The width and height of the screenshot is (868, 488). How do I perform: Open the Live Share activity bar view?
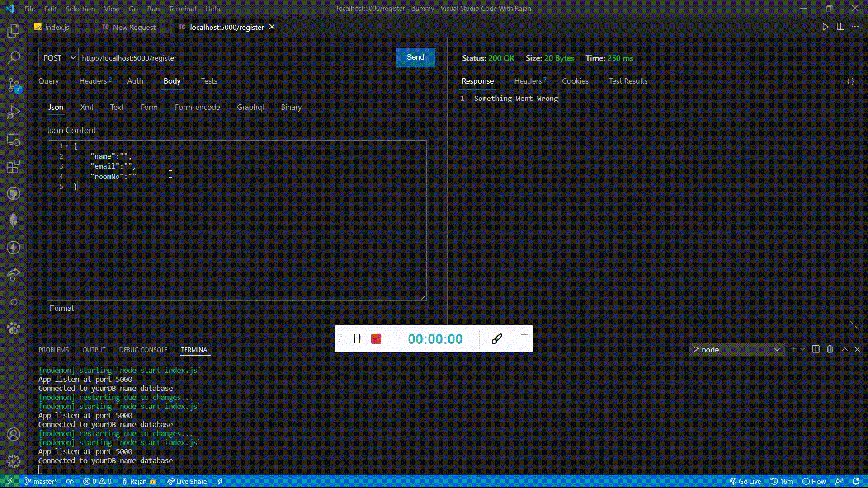(x=14, y=275)
